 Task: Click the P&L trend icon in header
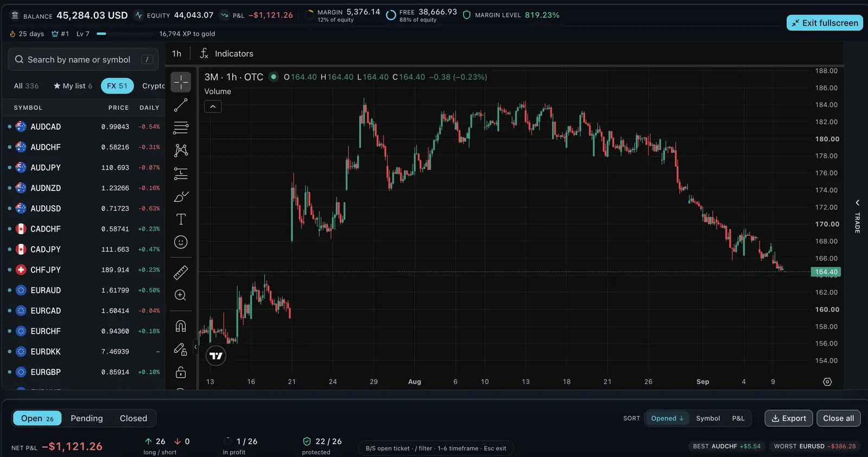pyautogui.click(x=224, y=15)
